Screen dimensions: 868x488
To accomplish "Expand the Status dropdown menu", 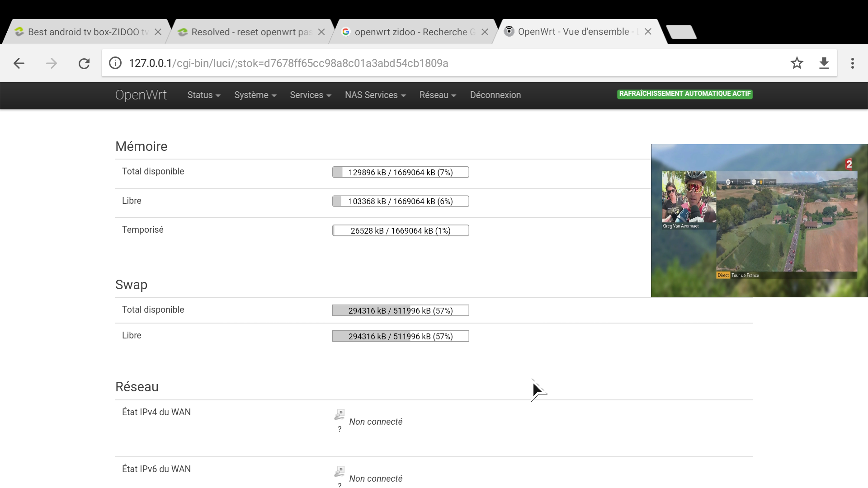I will pos(203,95).
